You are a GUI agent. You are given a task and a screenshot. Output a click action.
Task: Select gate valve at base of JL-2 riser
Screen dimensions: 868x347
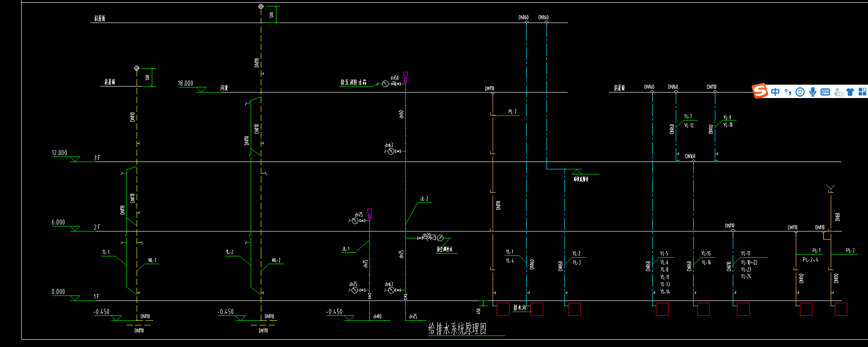click(405, 297)
